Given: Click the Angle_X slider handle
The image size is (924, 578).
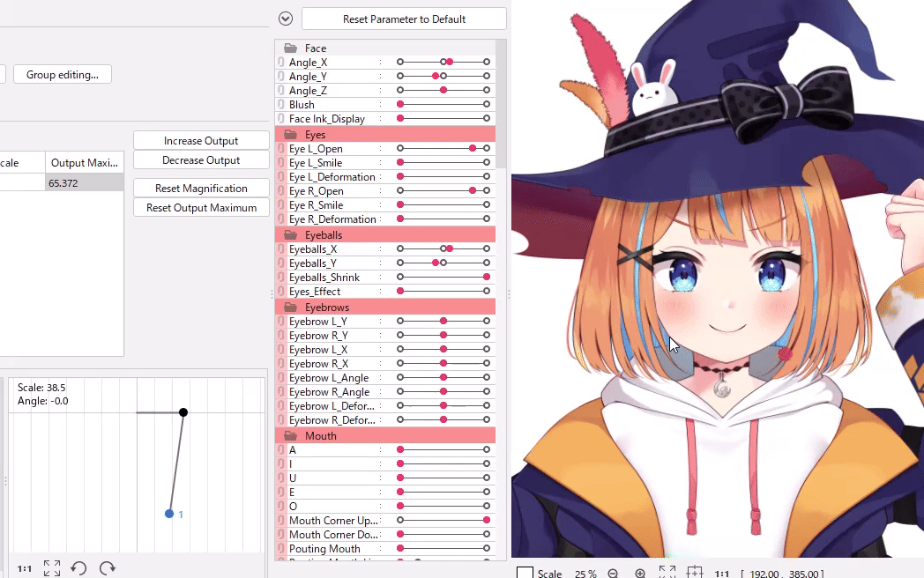Looking at the screenshot, I should pos(451,62).
